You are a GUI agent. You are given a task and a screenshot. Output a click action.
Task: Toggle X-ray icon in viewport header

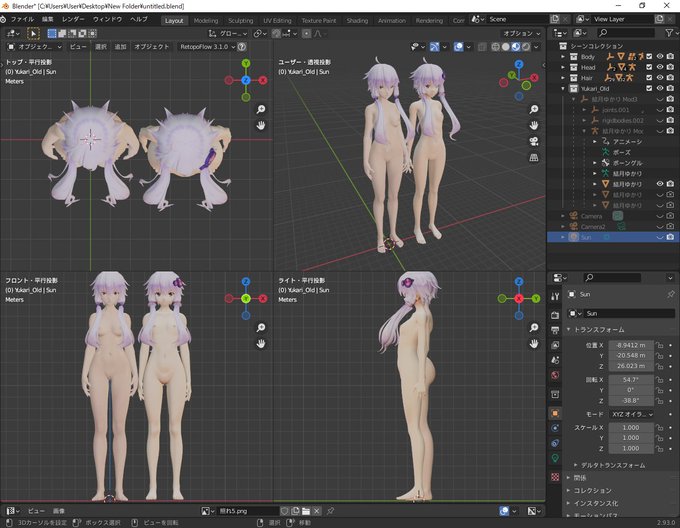click(482, 46)
